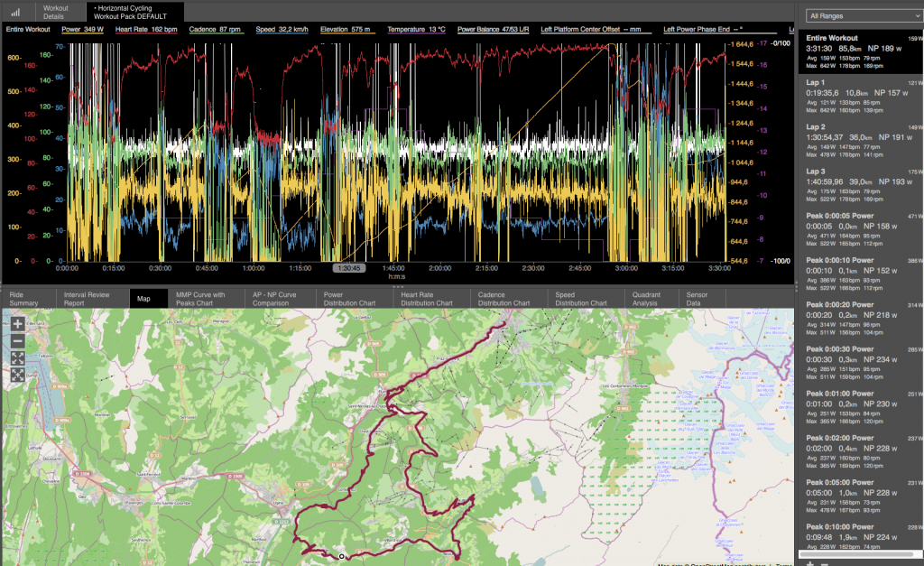Click the 1:30:45 time marker on the timeline

[348, 268]
